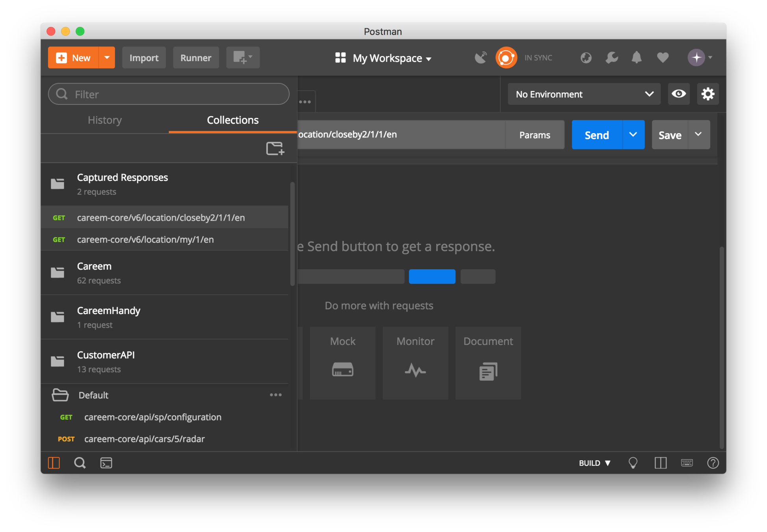Click the new collection folder icon
767x532 pixels.
pos(275,149)
